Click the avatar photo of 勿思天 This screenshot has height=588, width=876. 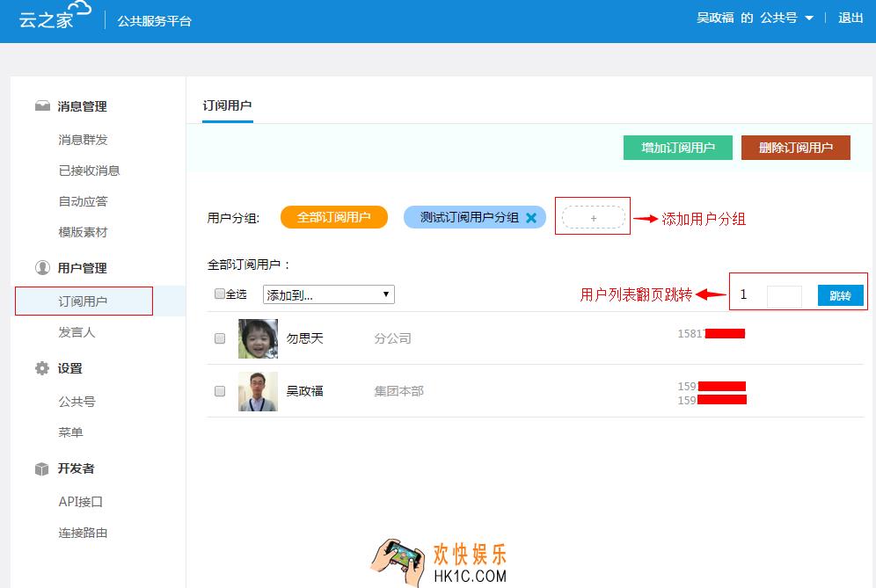tap(258, 338)
